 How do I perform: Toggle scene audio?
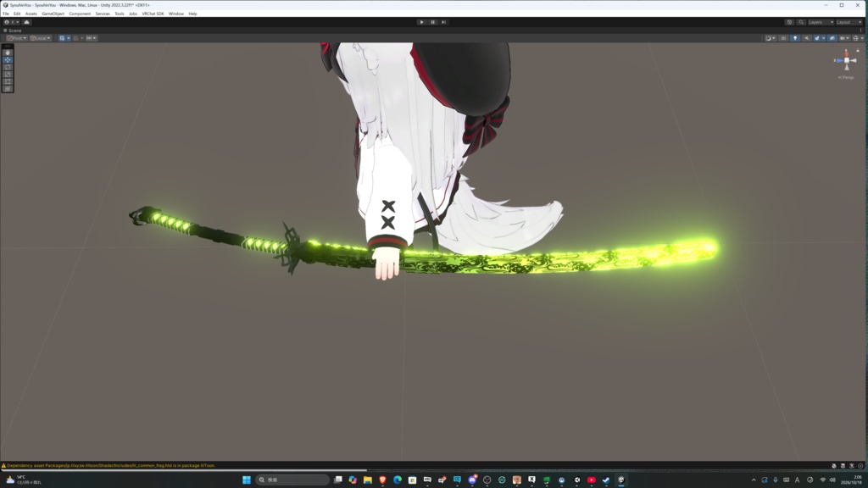point(807,38)
